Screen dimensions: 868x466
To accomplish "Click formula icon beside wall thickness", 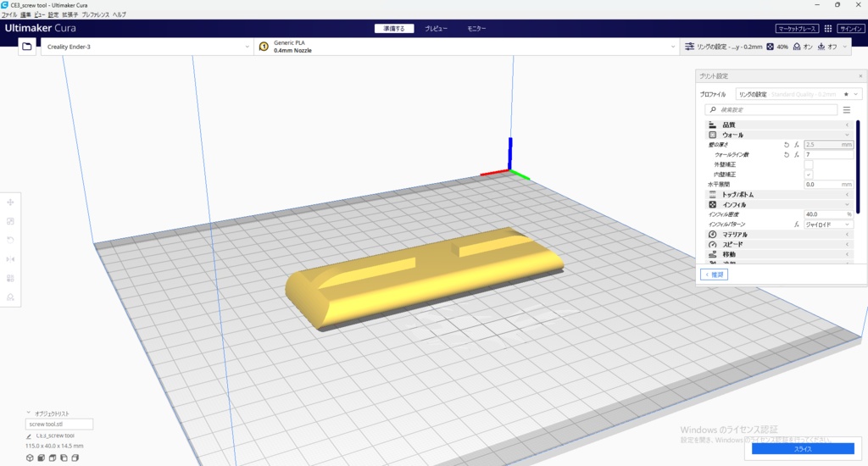I will tap(797, 144).
